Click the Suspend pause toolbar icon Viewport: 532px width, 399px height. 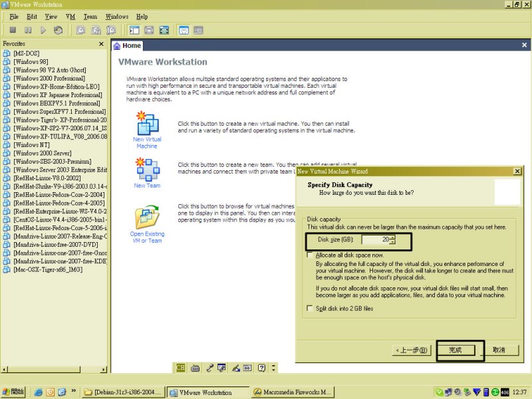tap(28, 30)
